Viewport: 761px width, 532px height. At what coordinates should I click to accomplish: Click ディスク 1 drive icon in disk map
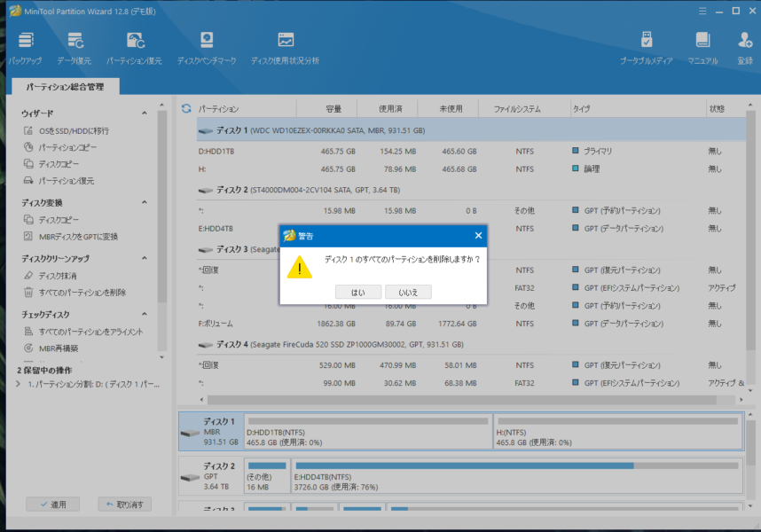(190, 433)
